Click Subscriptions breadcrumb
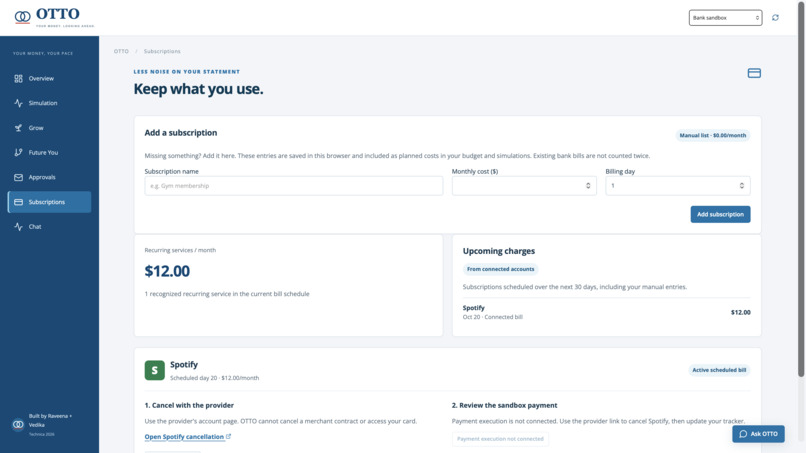806x453 pixels. point(162,51)
